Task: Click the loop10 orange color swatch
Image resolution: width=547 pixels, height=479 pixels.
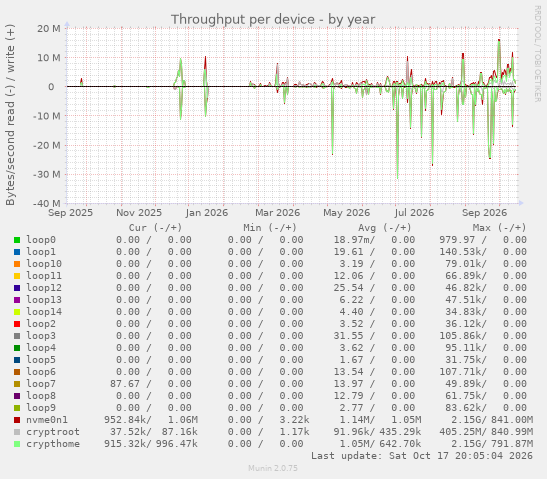Action: 17,264
